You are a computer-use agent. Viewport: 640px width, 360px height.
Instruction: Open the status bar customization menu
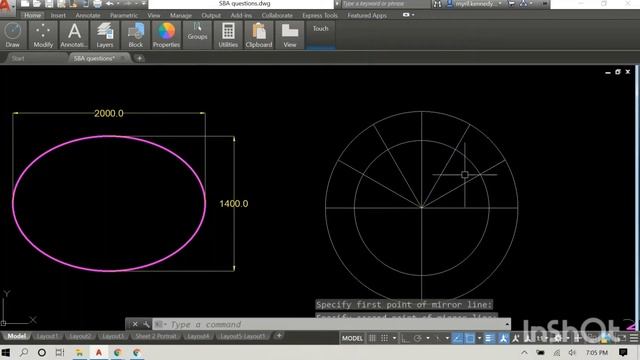(634, 338)
